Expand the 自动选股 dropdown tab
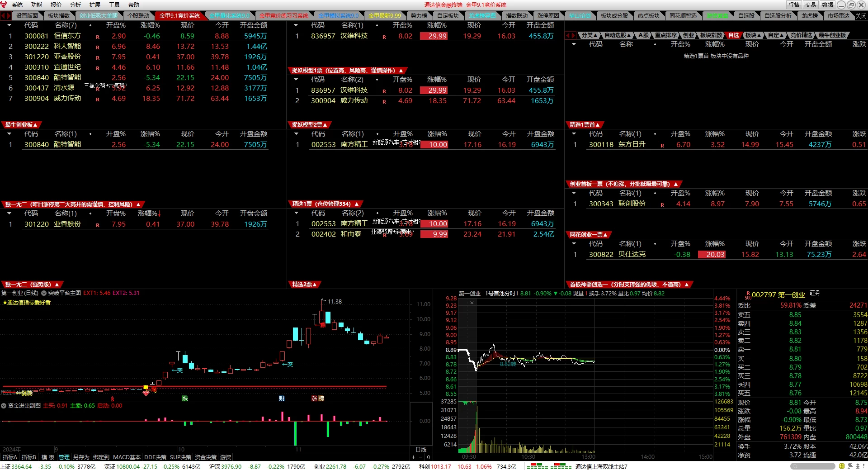868x470 pixels. [618, 35]
